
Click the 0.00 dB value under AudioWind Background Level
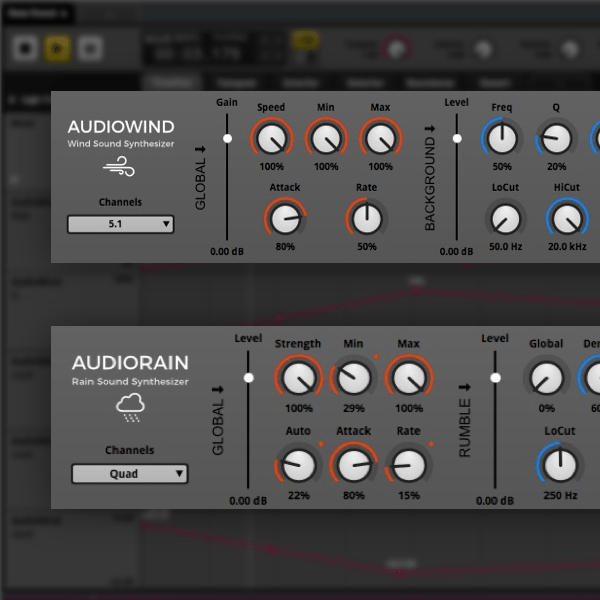[x=457, y=251]
